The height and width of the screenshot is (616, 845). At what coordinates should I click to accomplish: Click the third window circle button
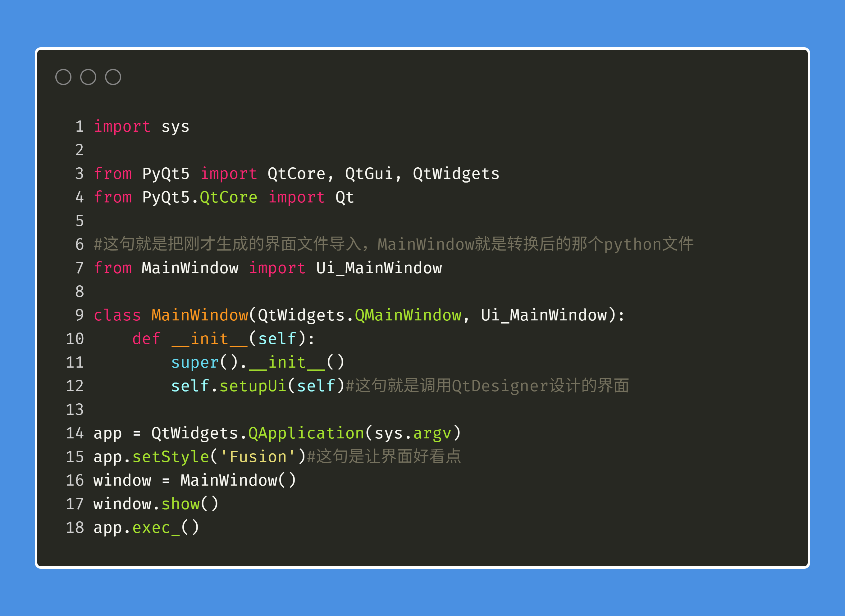coord(113,77)
